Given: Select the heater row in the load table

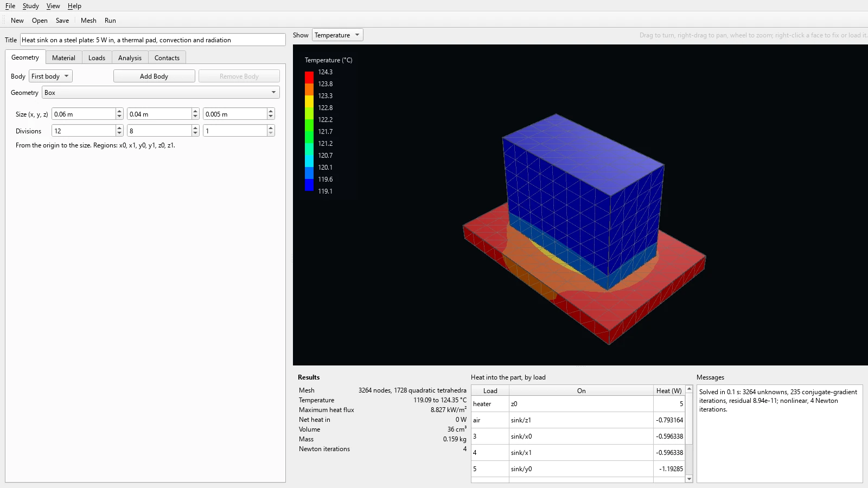Looking at the screenshot, I should (x=578, y=404).
